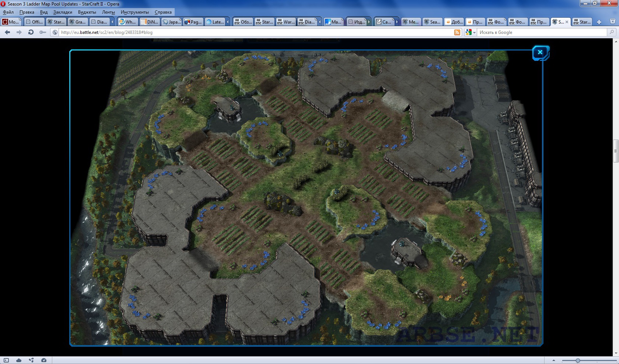Reload the current page

pyautogui.click(x=31, y=32)
